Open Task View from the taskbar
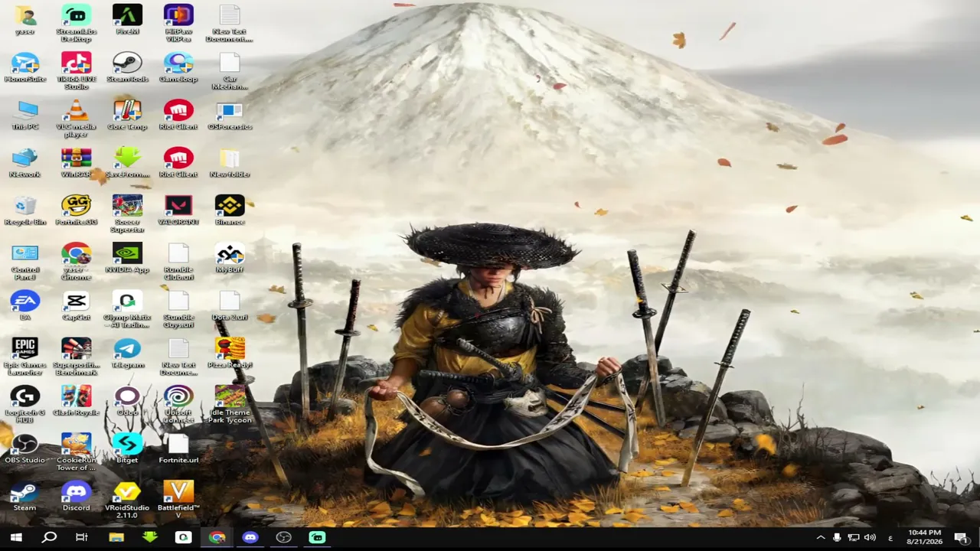Viewport: 980px width, 551px height. coord(82,537)
